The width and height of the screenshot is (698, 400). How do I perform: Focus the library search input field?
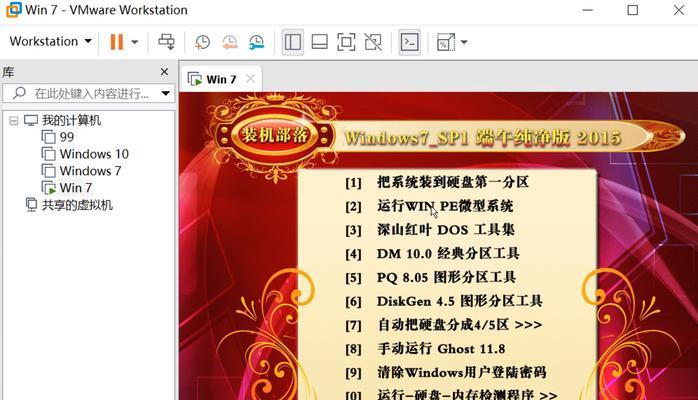(x=91, y=93)
